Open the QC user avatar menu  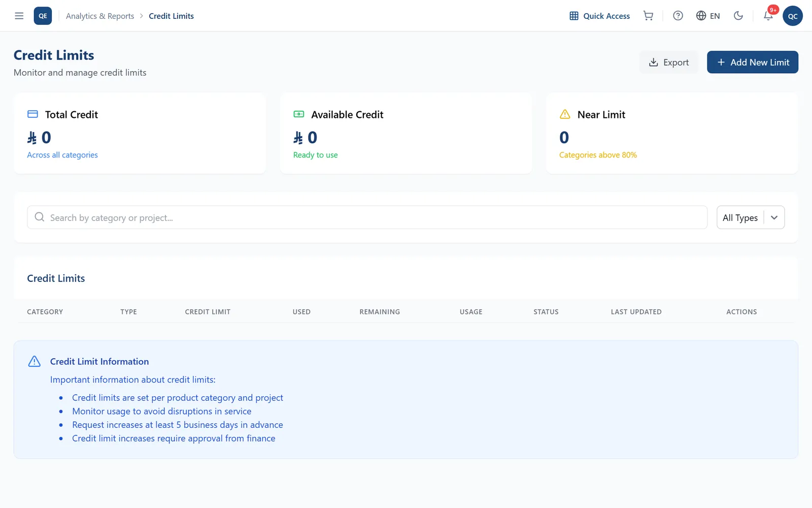793,16
